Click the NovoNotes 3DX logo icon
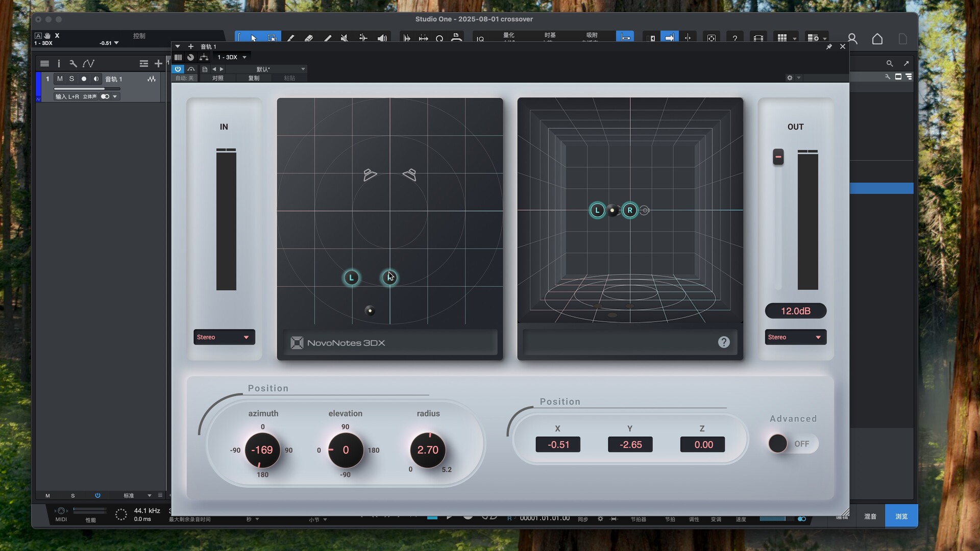Screen dimensions: 980x551 click(x=297, y=343)
